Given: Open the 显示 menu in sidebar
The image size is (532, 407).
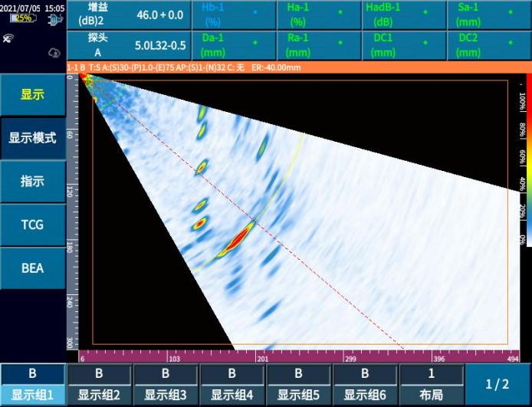Looking at the screenshot, I should [x=32, y=95].
